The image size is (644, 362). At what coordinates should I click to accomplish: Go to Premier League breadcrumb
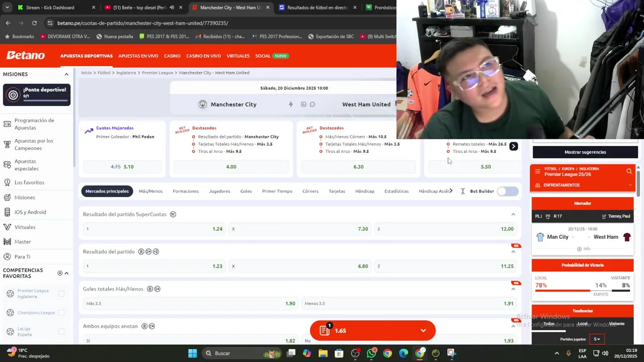pos(157,72)
